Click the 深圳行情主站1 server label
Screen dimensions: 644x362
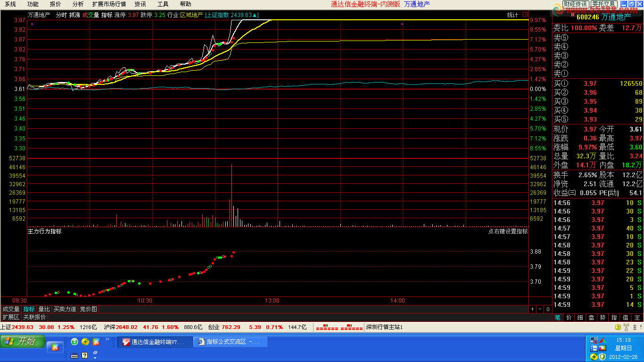(384, 327)
